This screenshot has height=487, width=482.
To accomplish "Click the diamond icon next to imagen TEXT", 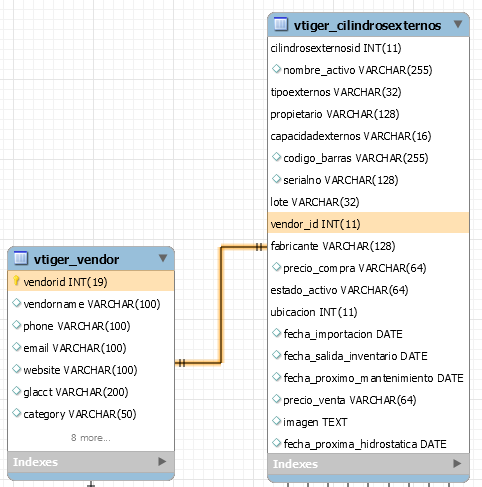I will click(x=276, y=421).
